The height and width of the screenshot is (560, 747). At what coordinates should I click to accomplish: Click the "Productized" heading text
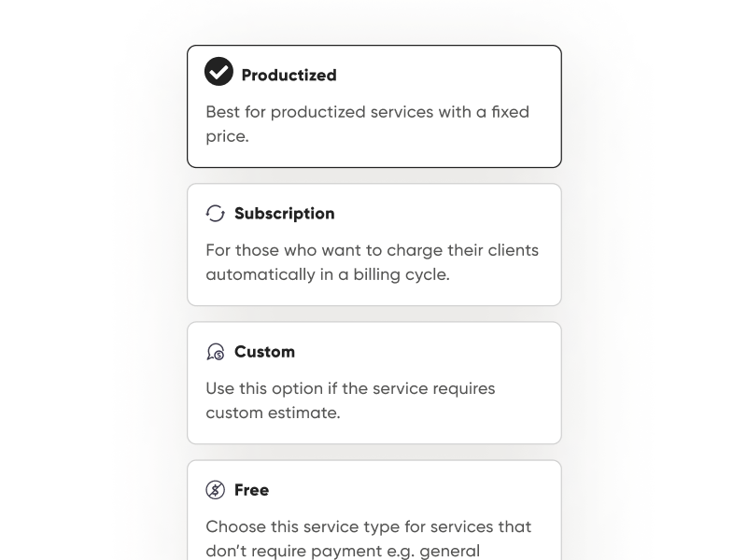coord(289,75)
